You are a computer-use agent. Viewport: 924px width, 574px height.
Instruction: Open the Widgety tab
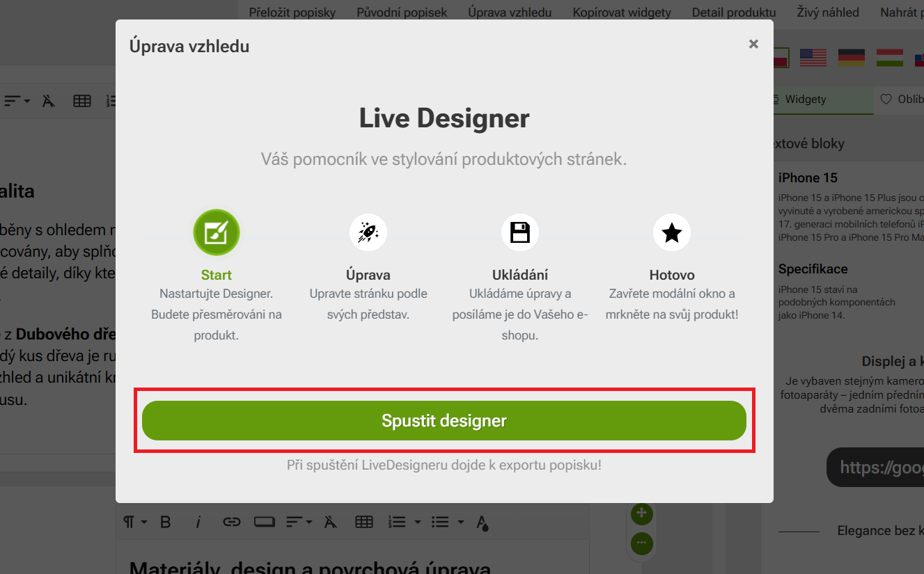pos(805,99)
